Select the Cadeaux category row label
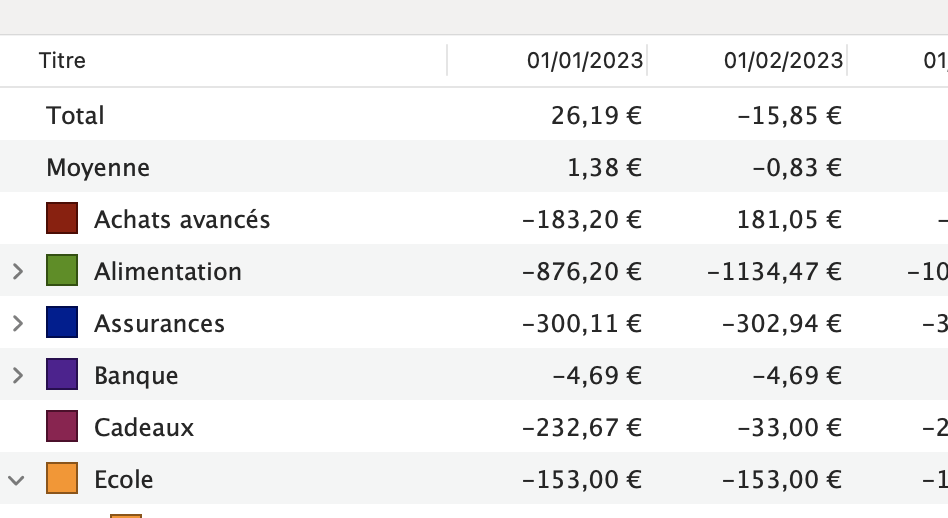This screenshot has height=518, width=948. (144, 428)
